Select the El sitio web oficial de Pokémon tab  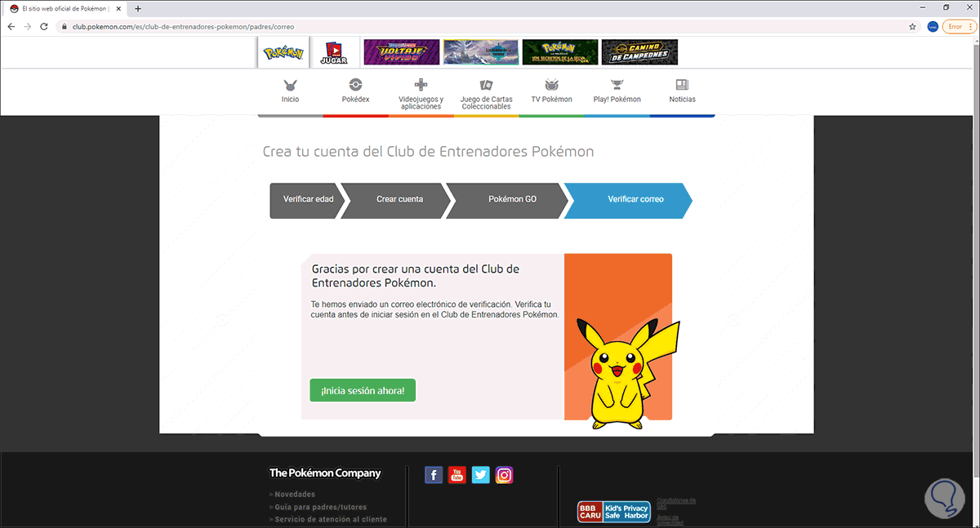click(x=67, y=8)
